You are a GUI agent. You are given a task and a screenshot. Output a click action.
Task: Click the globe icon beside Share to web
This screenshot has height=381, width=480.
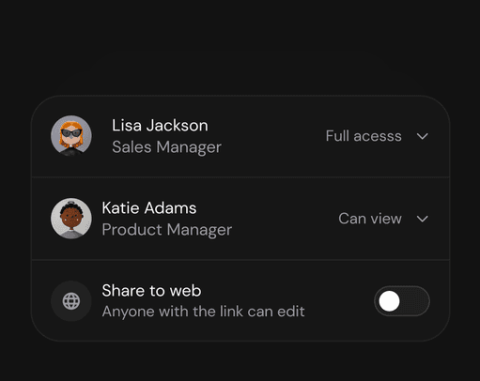point(71,301)
